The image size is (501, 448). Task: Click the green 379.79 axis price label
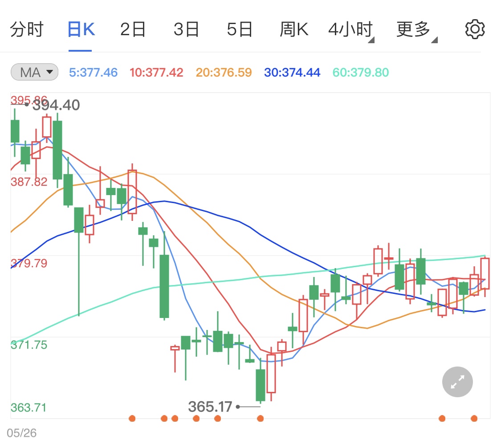(x=28, y=263)
